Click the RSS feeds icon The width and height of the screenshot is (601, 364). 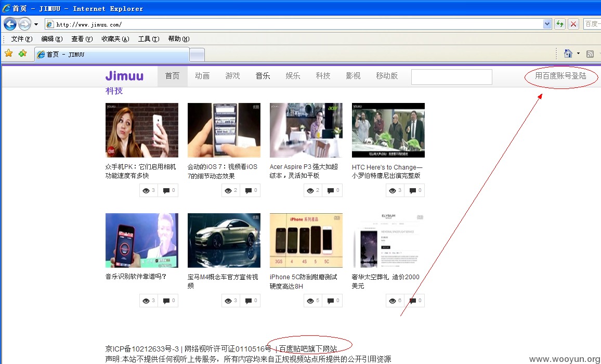590,54
